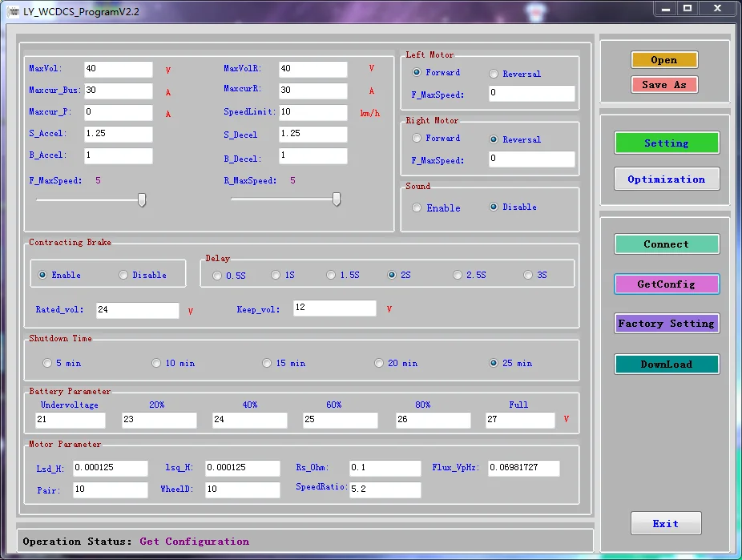The image size is (742, 560).
Task: Select Reversal for the Left Motor
Action: point(494,74)
